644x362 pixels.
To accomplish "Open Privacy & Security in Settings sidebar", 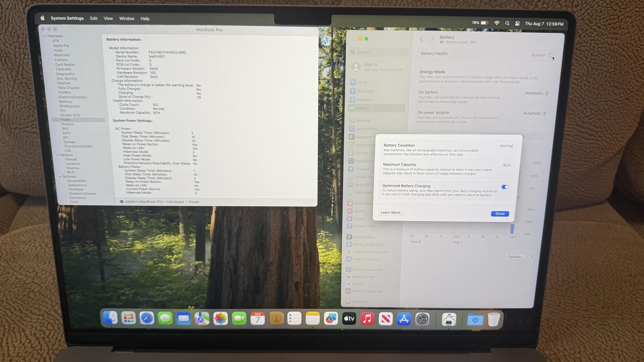I will (365, 244).
